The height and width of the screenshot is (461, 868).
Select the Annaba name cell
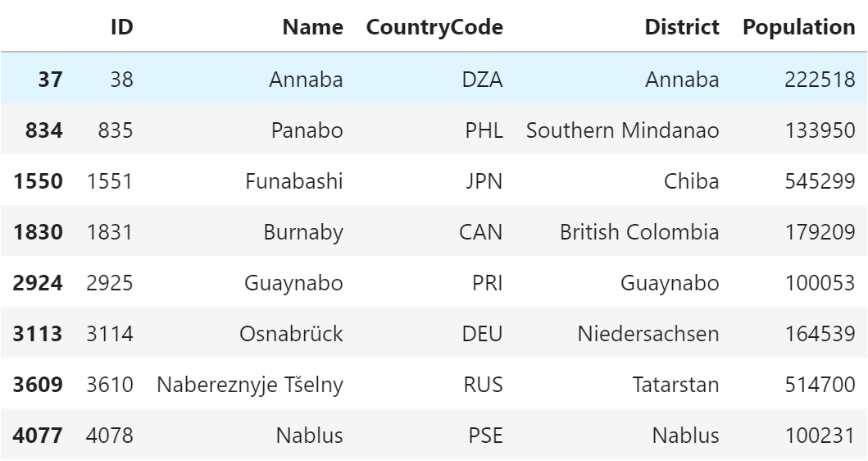point(305,80)
